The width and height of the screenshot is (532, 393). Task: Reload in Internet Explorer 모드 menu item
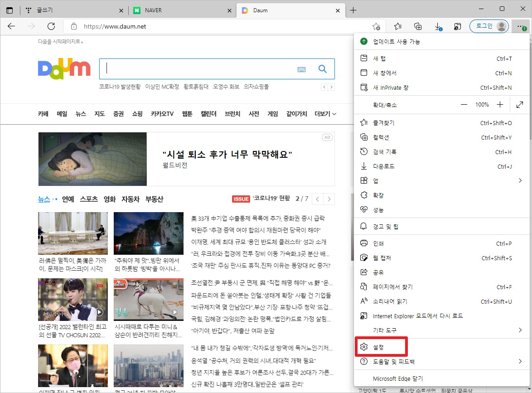(441, 316)
